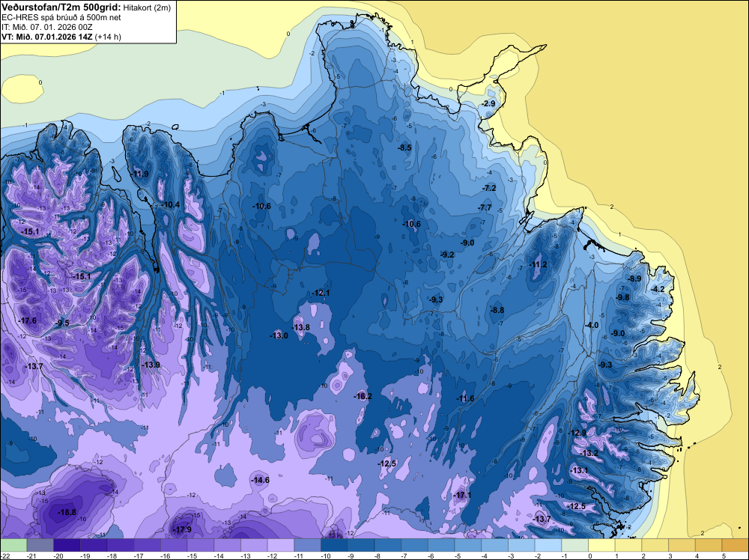Click the 'EC-HRES spá brúuð á 500m net' line
749x560 pixels.
click(61, 17)
